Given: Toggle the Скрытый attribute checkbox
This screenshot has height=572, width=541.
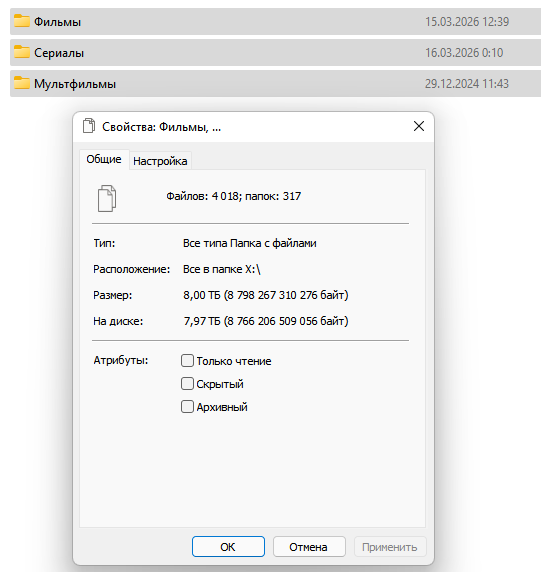Looking at the screenshot, I should click(187, 384).
